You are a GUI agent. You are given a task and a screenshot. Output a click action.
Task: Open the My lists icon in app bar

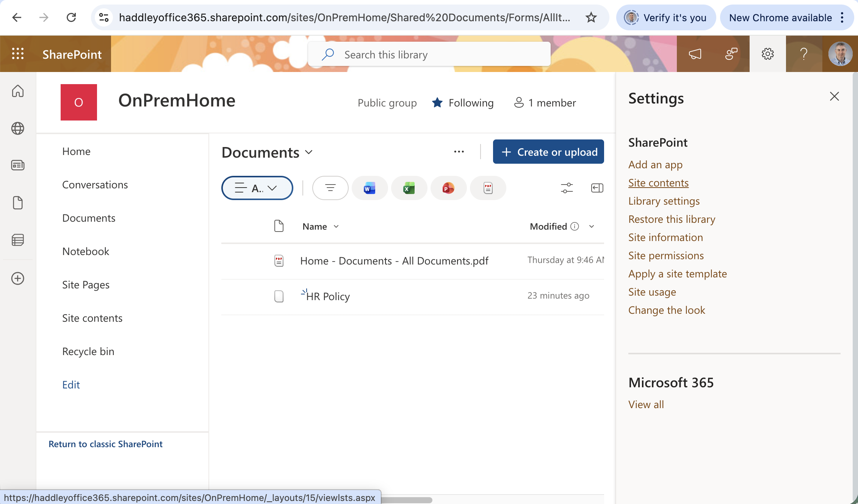point(18,240)
